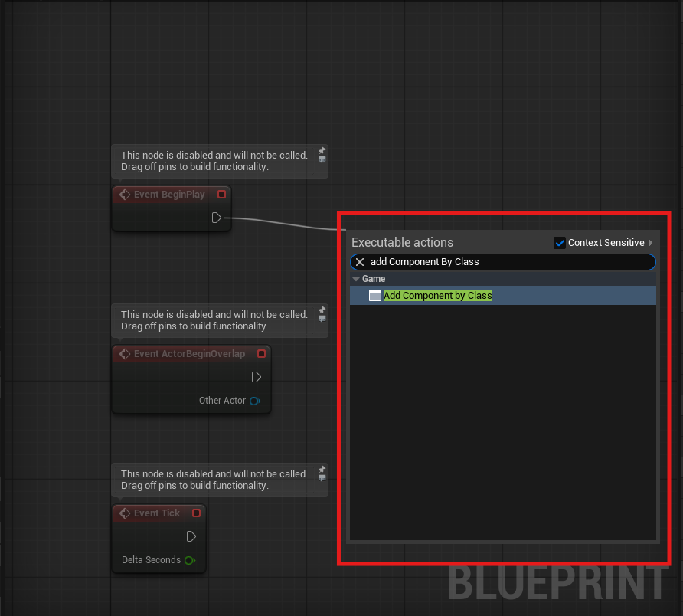Click the Event Tick node icon
Image resolution: width=683 pixels, height=616 pixels.
tap(125, 513)
